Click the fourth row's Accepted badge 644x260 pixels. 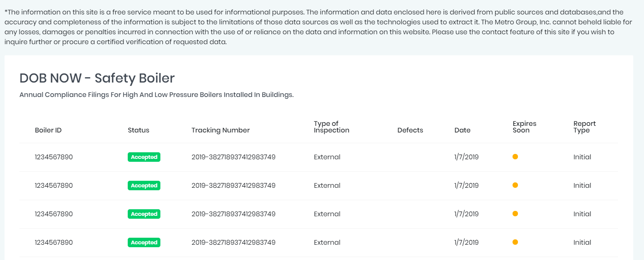144,243
